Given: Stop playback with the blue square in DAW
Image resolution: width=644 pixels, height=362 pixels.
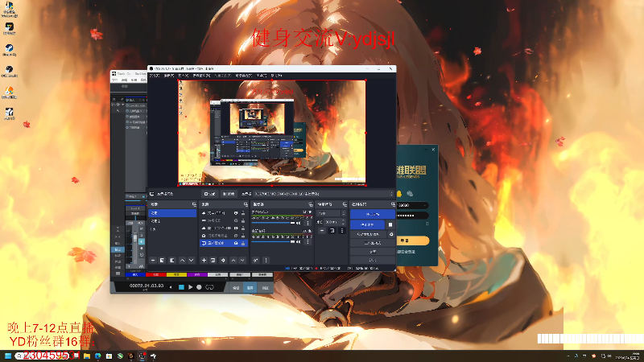Looking at the screenshot, I should pyautogui.click(x=181, y=287).
